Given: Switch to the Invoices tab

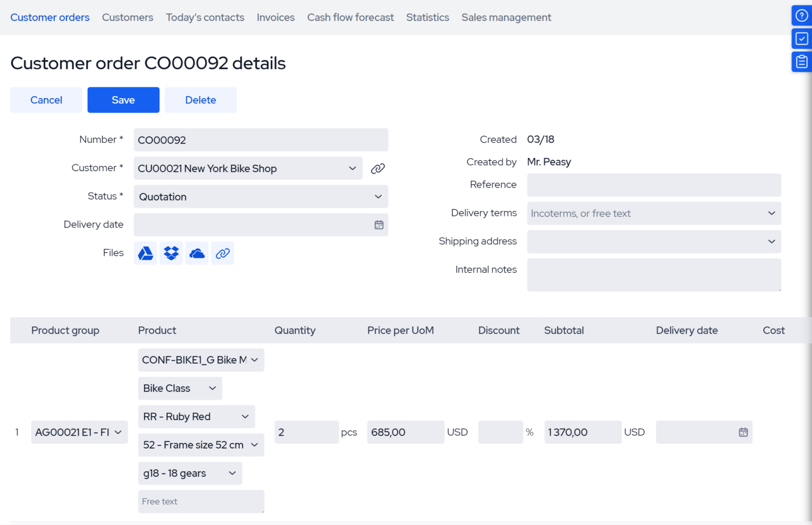Looking at the screenshot, I should click(x=276, y=17).
